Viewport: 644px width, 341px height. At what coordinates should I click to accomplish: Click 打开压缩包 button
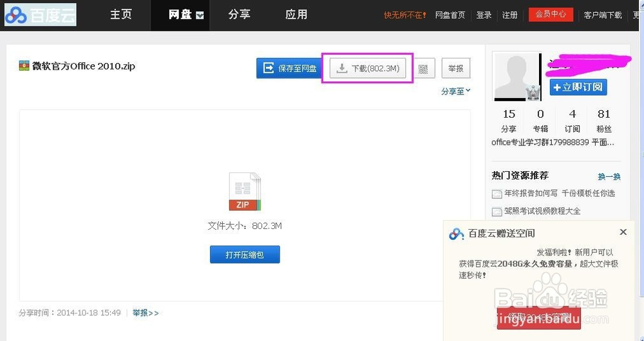[245, 254]
